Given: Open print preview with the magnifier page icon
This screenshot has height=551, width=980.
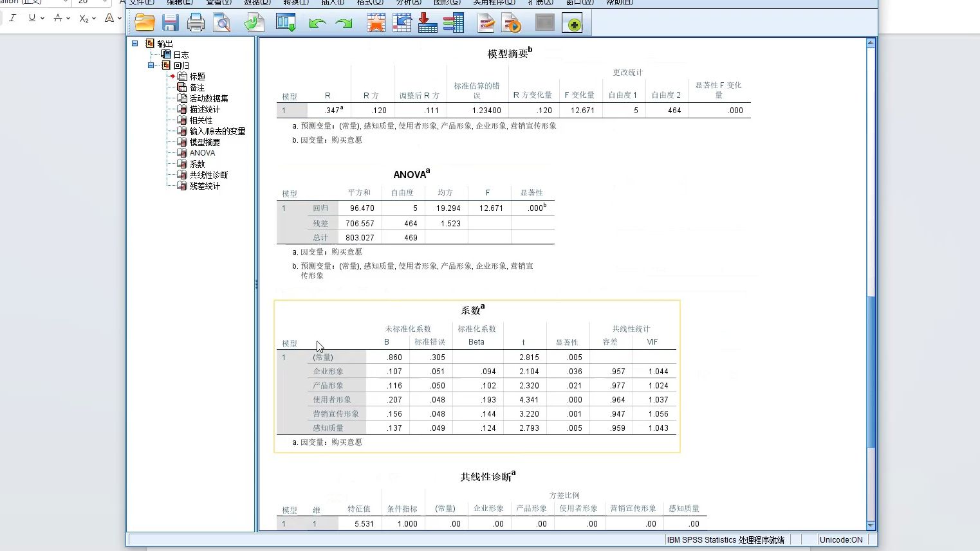Looking at the screenshot, I should click(222, 23).
